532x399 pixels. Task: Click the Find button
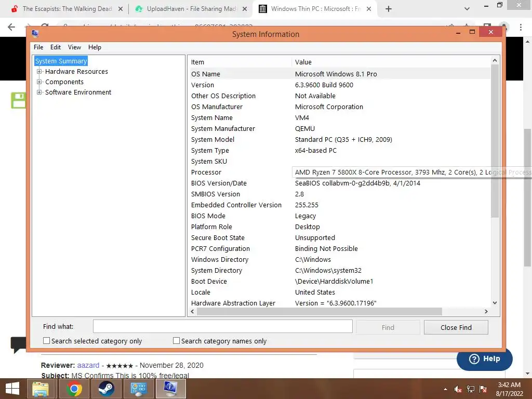(x=388, y=327)
